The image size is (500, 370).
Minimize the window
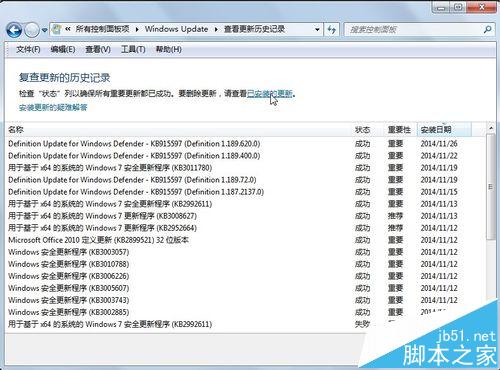pyautogui.click(x=441, y=7)
